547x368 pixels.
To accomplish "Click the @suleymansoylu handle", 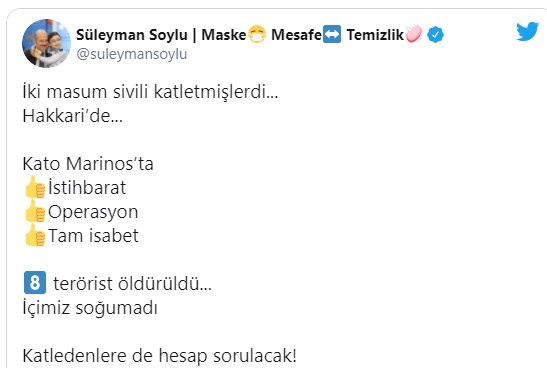I will (132, 54).
